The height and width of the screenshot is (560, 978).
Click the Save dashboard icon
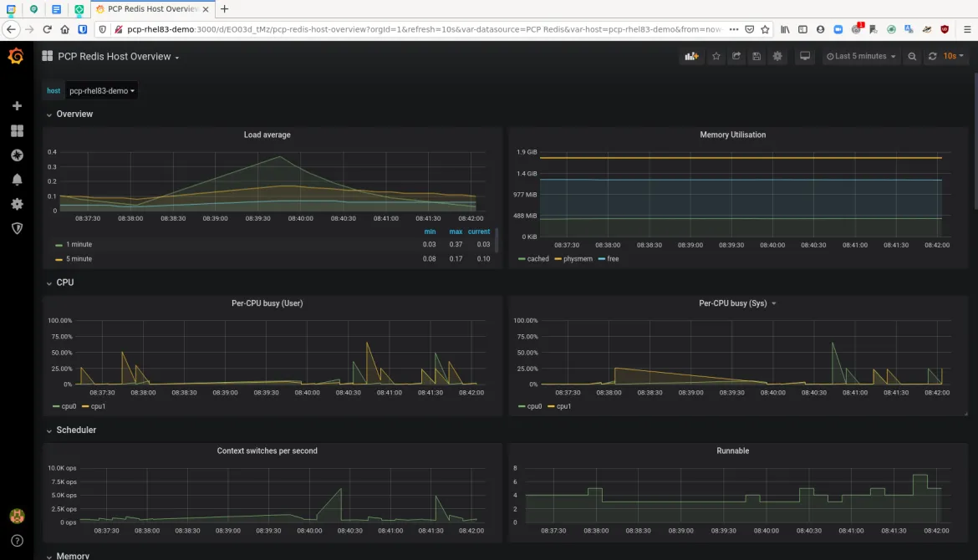coord(756,56)
